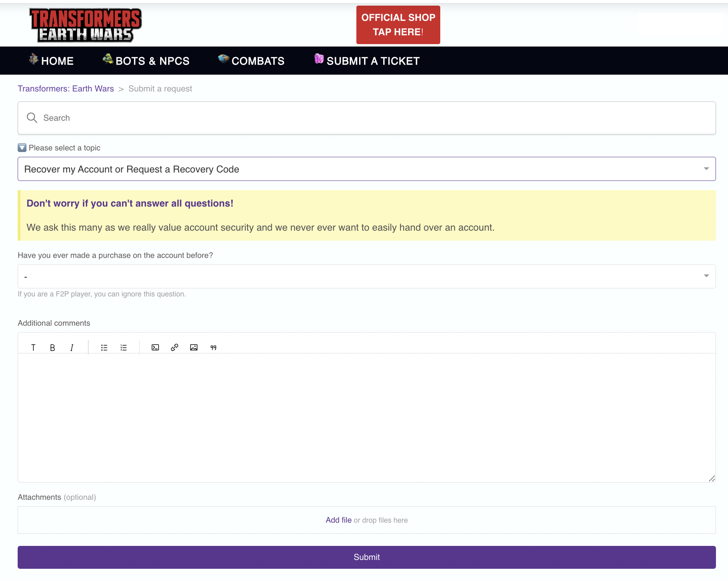
Task: Toggle the text style option in the editor
Action: [x=33, y=347]
